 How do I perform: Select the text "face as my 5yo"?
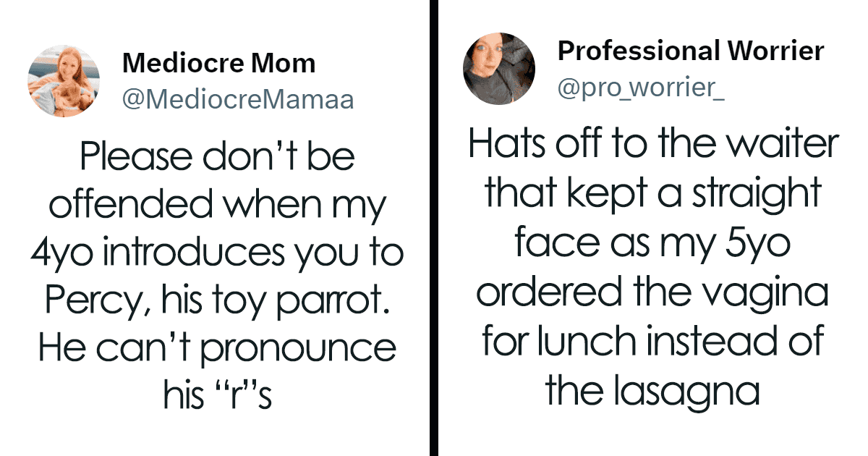[x=653, y=245]
